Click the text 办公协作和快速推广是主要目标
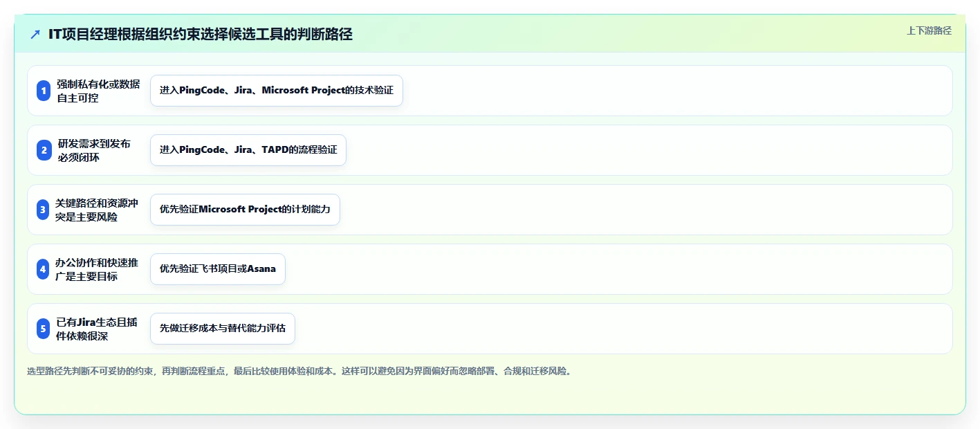Screen dimensions: 980x429 tap(97, 269)
